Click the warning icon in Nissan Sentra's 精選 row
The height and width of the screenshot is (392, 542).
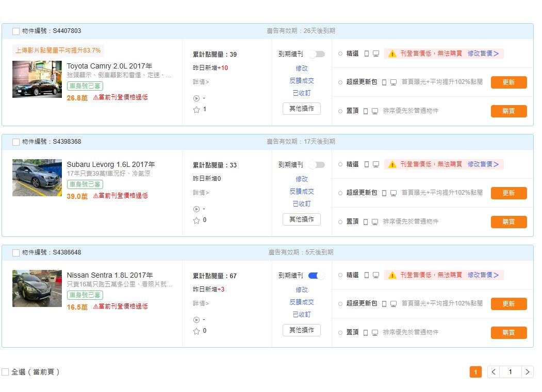coord(392,276)
